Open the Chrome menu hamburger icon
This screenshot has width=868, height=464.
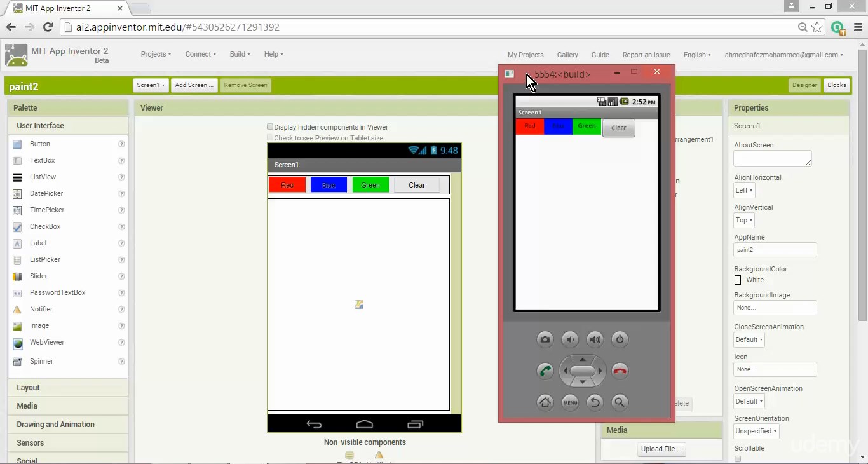click(858, 27)
